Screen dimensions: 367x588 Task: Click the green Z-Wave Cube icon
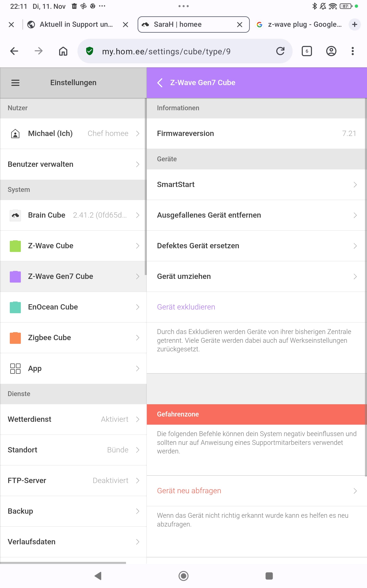pyautogui.click(x=15, y=246)
